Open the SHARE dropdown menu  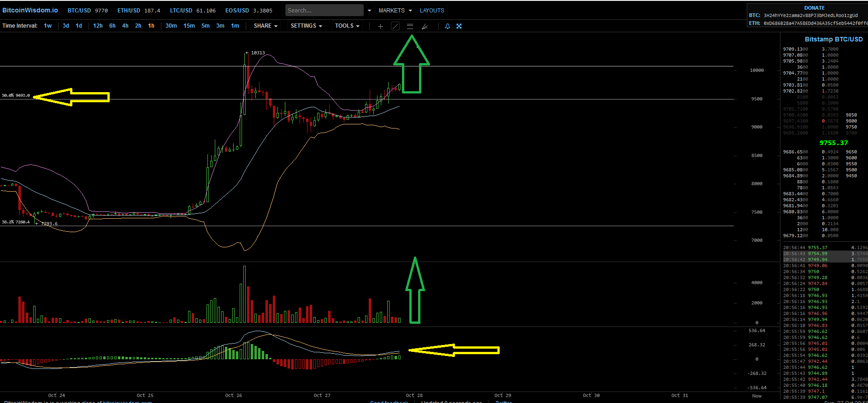pyautogui.click(x=266, y=26)
